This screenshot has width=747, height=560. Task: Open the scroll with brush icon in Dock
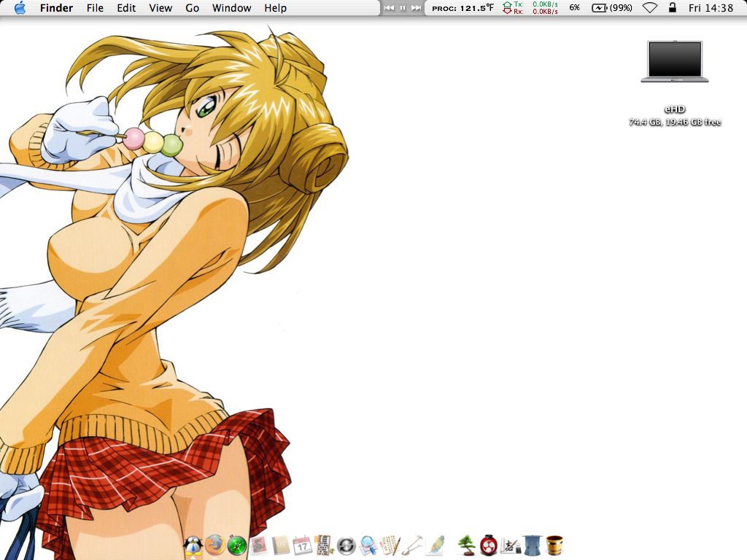(390, 545)
